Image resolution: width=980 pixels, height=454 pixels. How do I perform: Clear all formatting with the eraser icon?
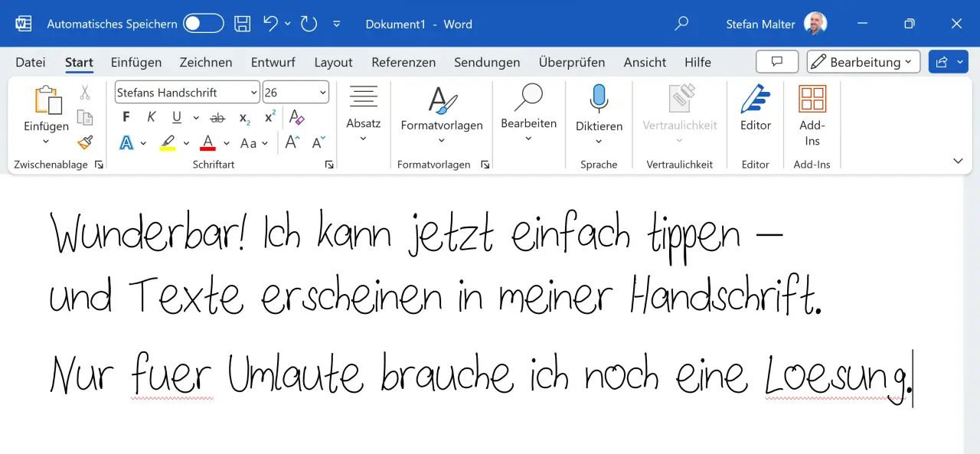[297, 116]
